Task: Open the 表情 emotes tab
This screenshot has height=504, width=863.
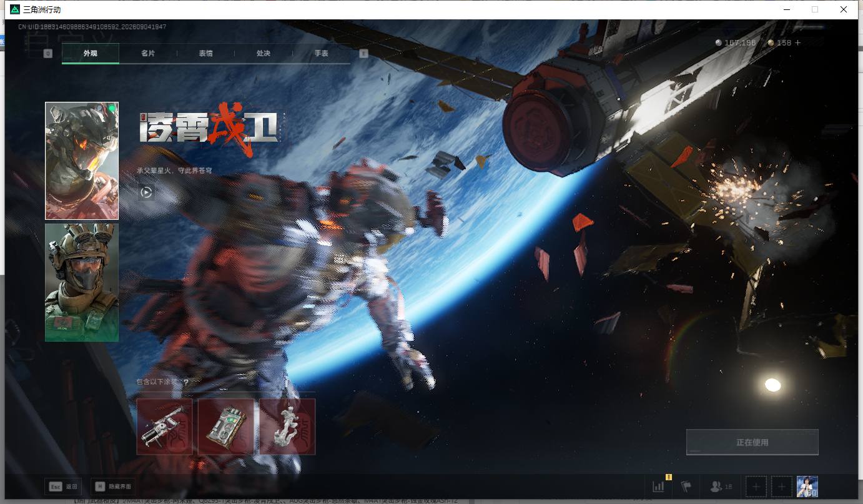Action: pos(206,54)
